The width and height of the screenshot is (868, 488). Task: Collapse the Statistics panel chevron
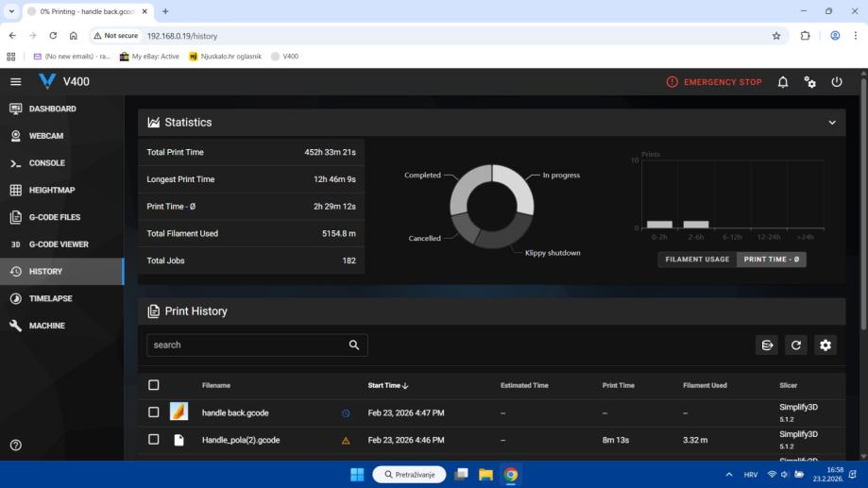832,123
